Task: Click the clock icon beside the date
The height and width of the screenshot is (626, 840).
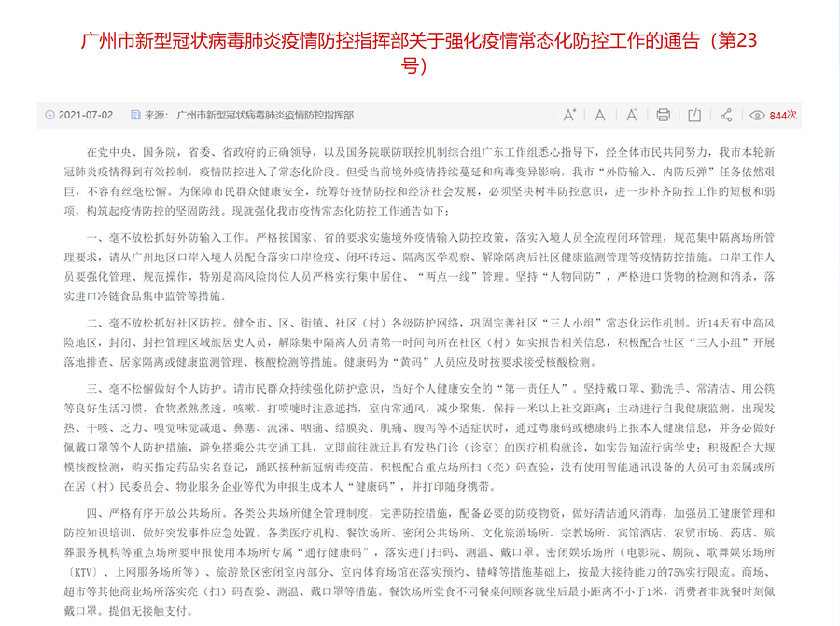Action: 50,115
